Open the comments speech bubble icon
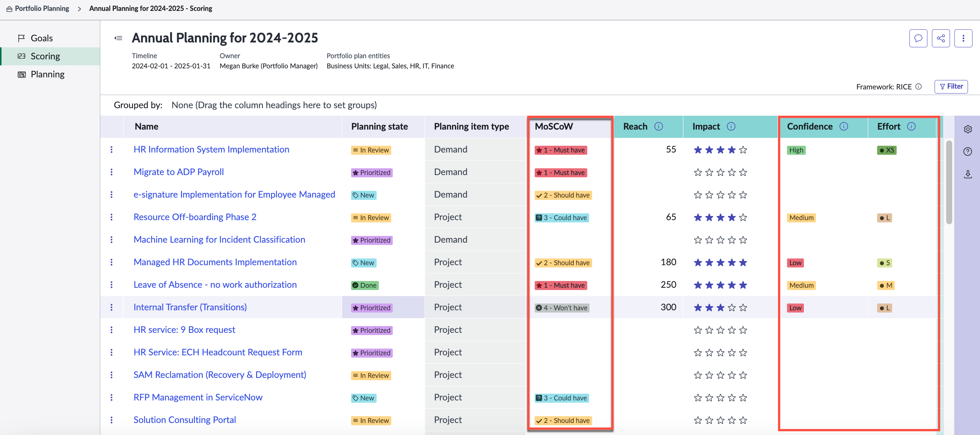Screen dimensions: 980x435 [918, 38]
